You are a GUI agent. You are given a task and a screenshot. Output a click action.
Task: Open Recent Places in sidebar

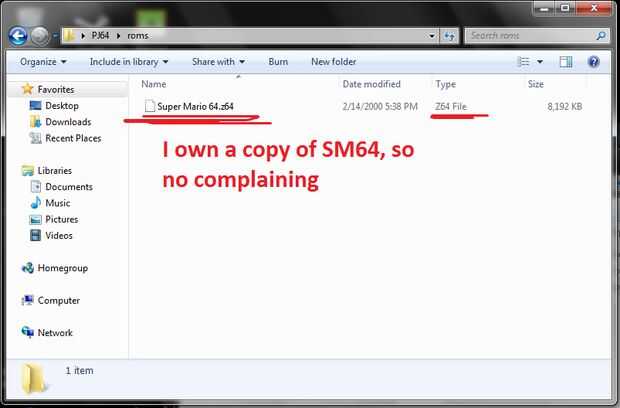(73, 138)
